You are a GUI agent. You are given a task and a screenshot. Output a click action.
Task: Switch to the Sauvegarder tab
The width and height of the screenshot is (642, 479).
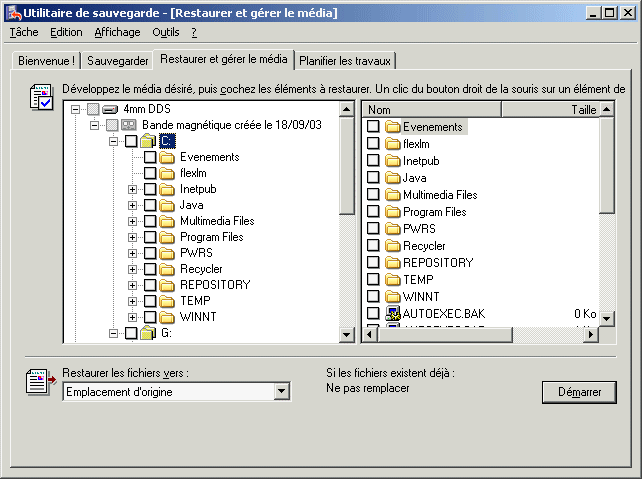117,60
